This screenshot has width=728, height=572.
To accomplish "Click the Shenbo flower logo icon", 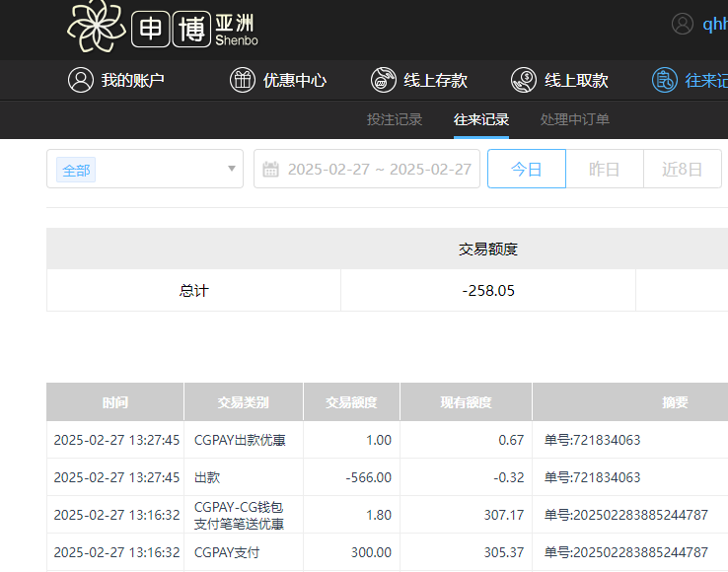I will pos(96,27).
